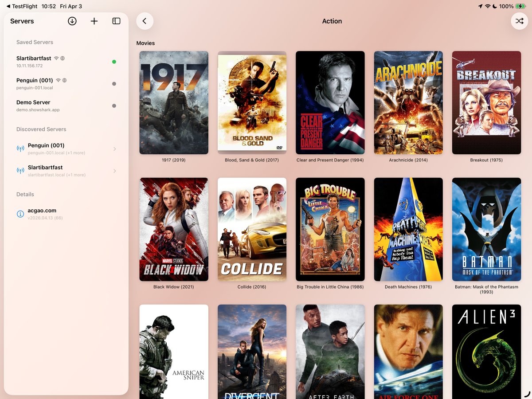
Task: Click Wi-Fi icon beside saved Slartibartfast
Action: (56, 59)
